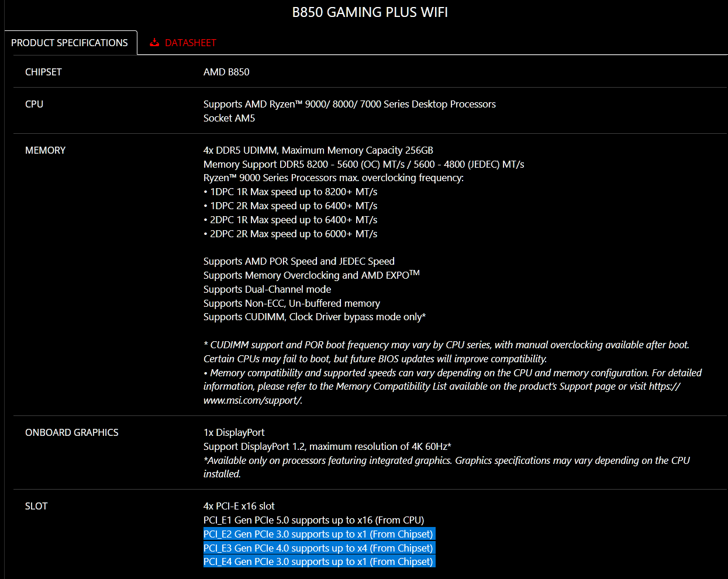Viewport: 728px width, 579px height.
Task: Click the CUDIMM support footnote text
Action: (446, 345)
